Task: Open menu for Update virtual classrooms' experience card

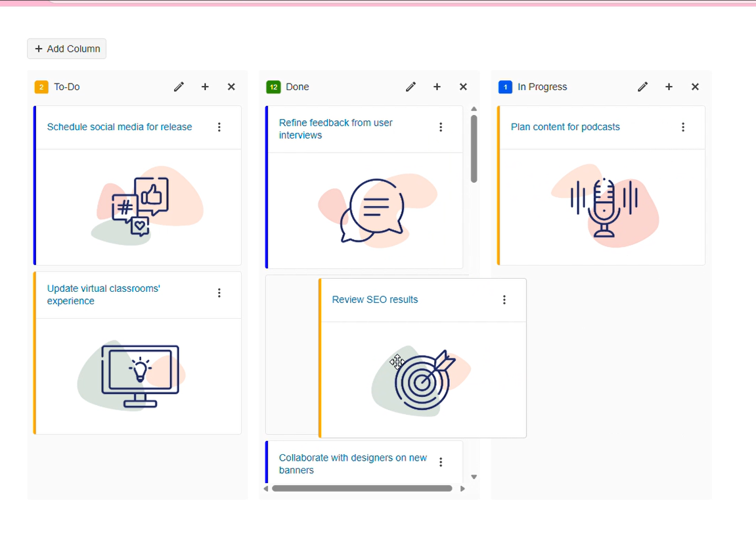Action: [219, 293]
